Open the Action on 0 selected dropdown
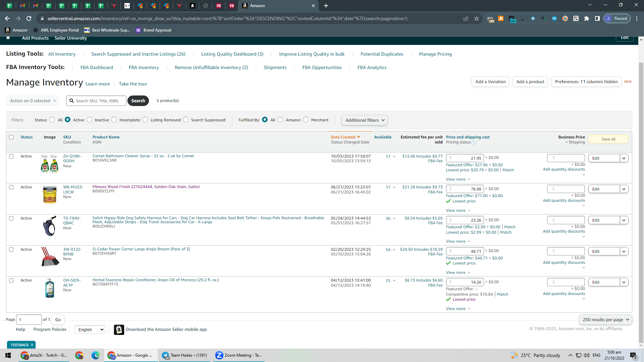The width and height of the screenshot is (644, 362). point(33,101)
